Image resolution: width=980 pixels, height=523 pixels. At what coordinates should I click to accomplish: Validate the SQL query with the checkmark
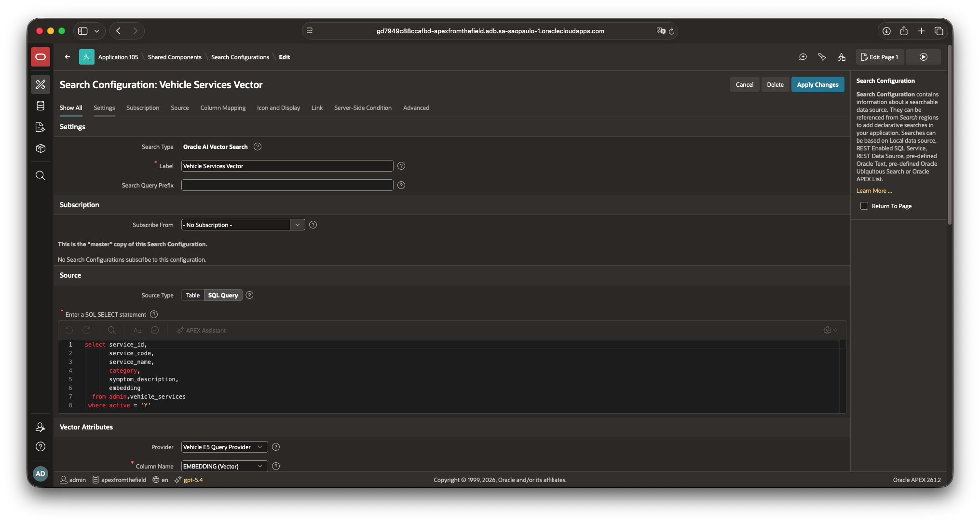[x=155, y=330]
